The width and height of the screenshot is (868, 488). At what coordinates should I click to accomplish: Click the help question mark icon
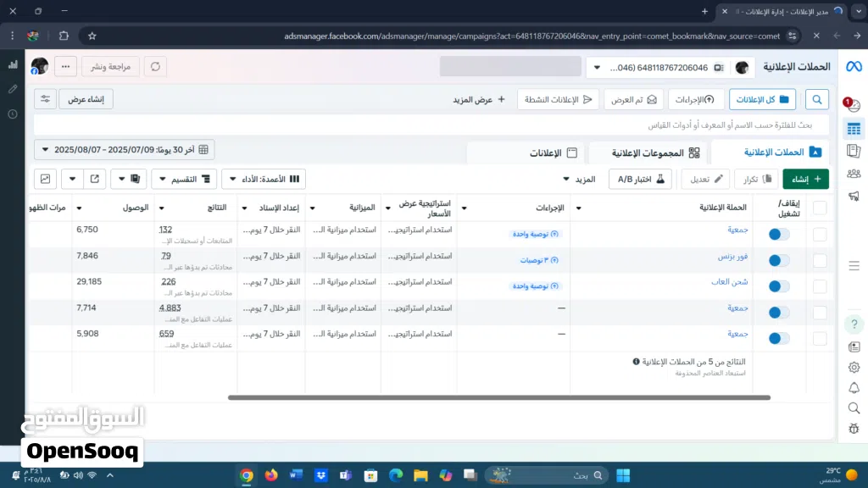[x=854, y=324]
